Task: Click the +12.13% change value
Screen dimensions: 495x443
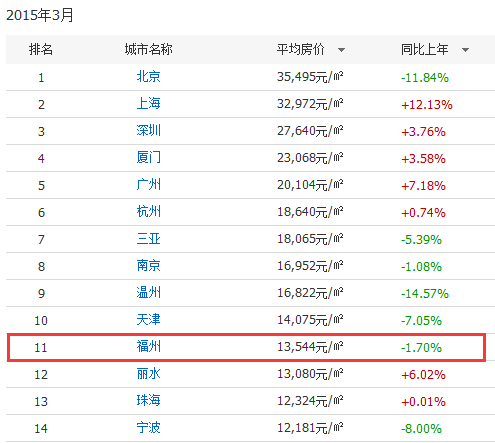Action: tap(427, 105)
